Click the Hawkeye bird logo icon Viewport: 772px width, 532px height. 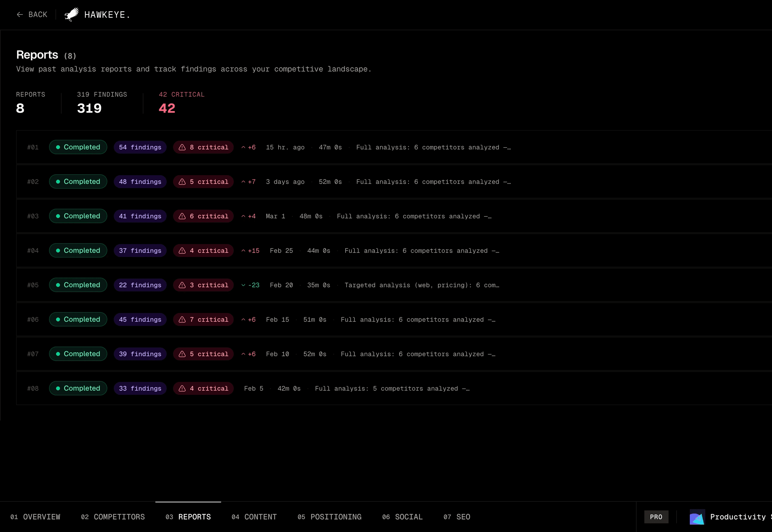pyautogui.click(x=71, y=14)
